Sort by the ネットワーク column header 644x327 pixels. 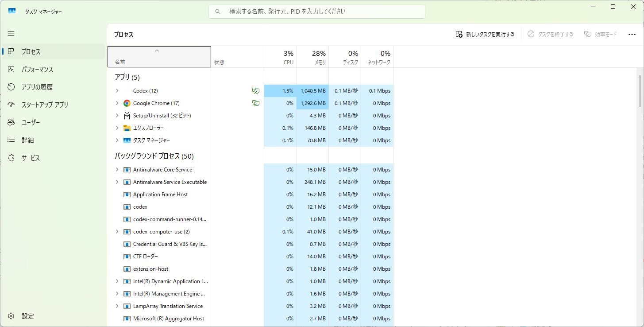click(x=377, y=57)
